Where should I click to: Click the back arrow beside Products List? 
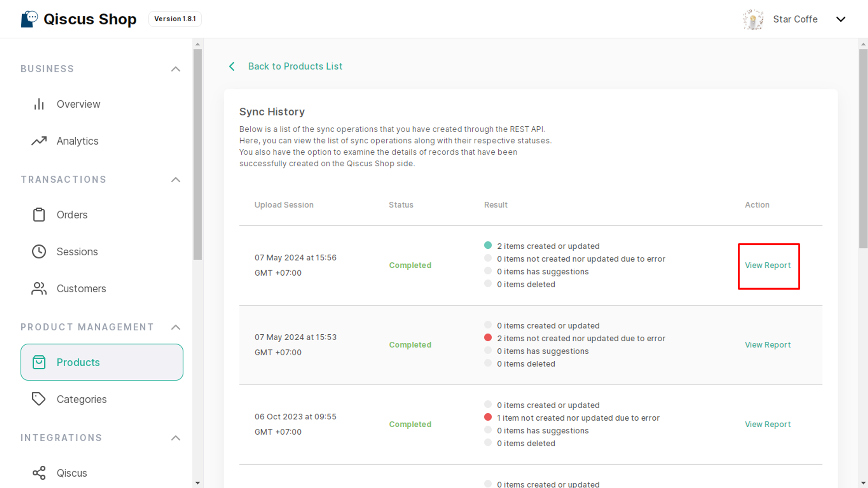click(232, 66)
